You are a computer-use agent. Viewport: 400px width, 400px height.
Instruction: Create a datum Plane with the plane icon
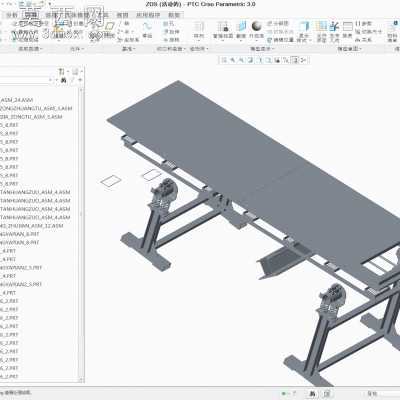(x=110, y=27)
